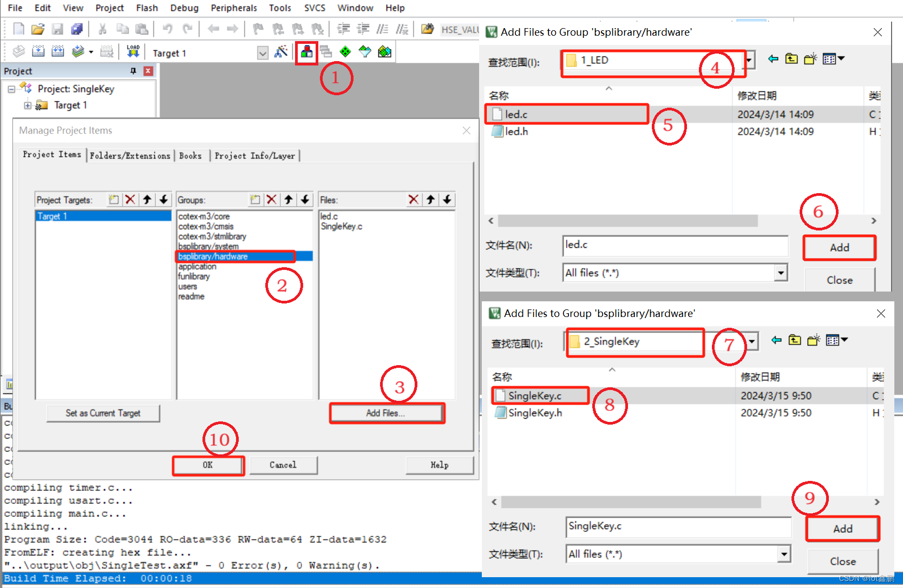The image size is (903, 588).
Task: Click the Save All icon
Action: tap(77, 29)
